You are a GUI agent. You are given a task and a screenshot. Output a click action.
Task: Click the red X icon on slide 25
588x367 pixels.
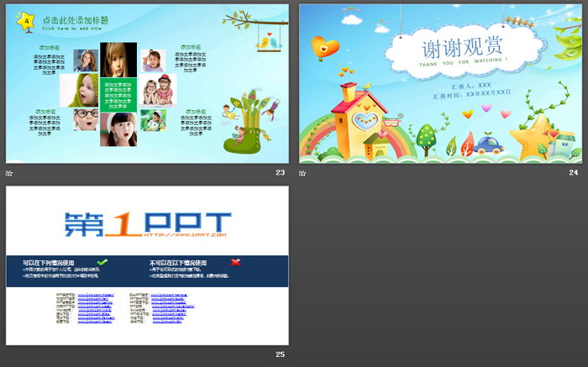(235, 262)
